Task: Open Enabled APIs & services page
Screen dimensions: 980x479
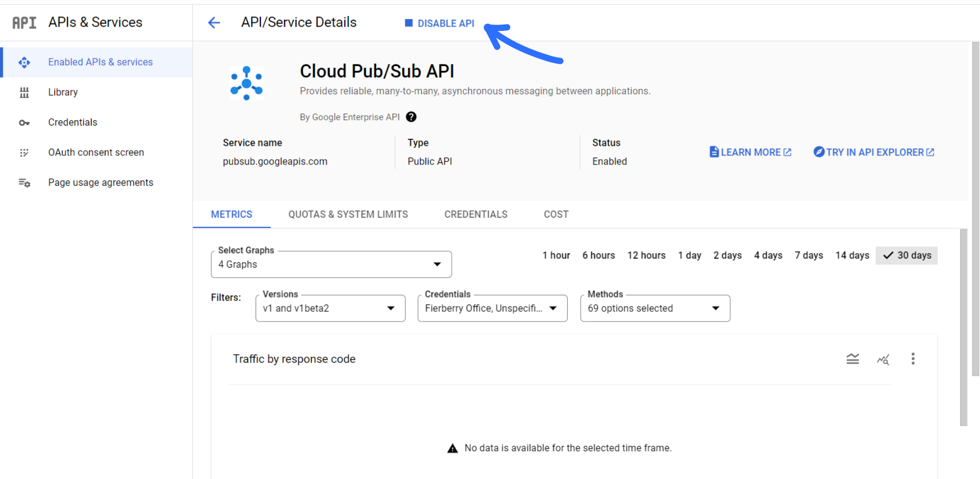Action: pyautogui.click(x=96, y=62)
